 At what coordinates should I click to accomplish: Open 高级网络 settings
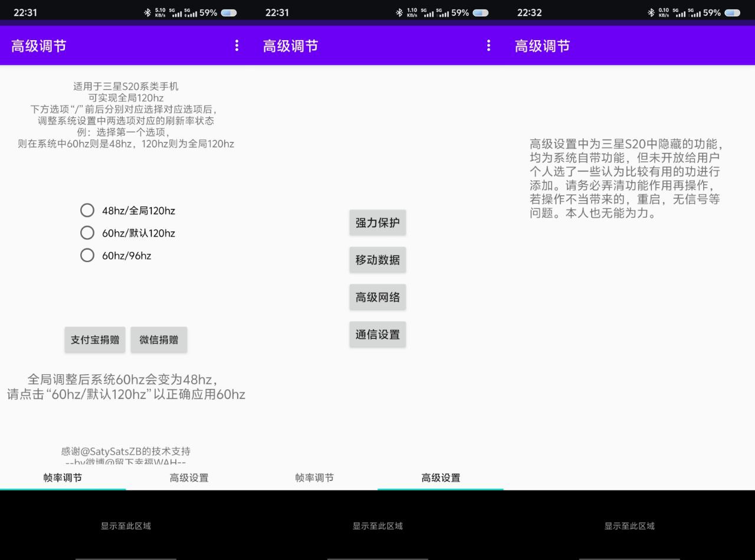(x=377, y=297)
